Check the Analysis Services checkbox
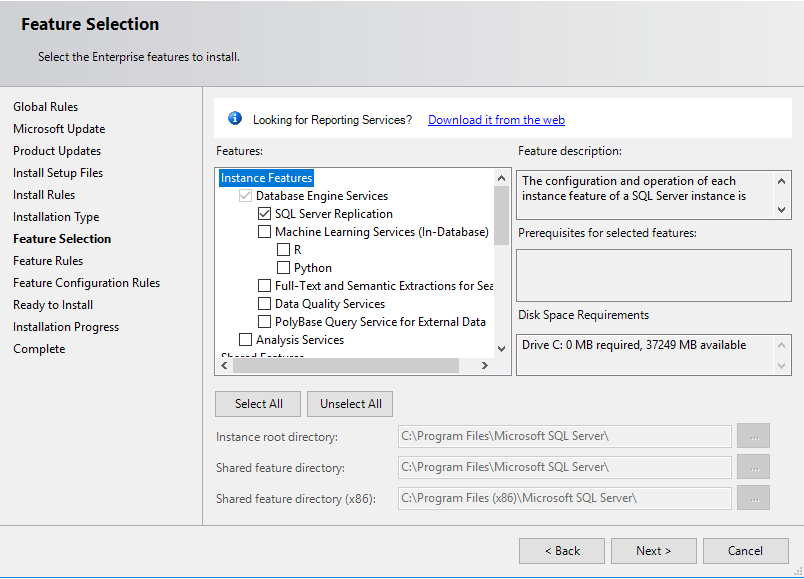804x579 pixels. [x=246, y=340]
